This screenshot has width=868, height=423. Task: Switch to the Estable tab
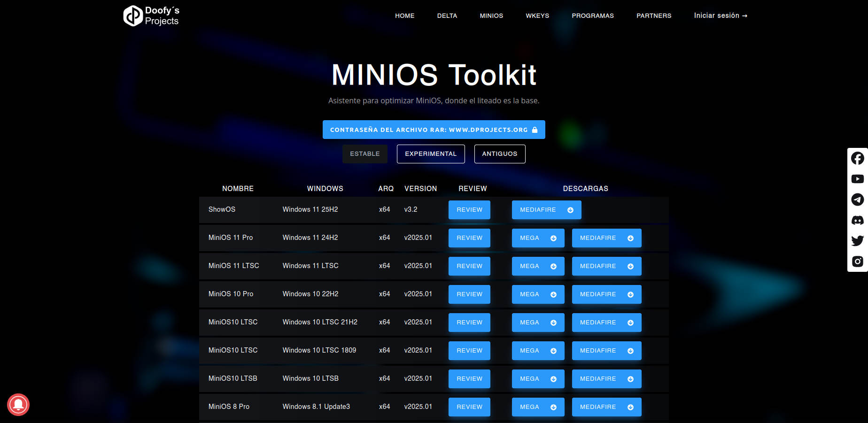click(x=364, y=154)
